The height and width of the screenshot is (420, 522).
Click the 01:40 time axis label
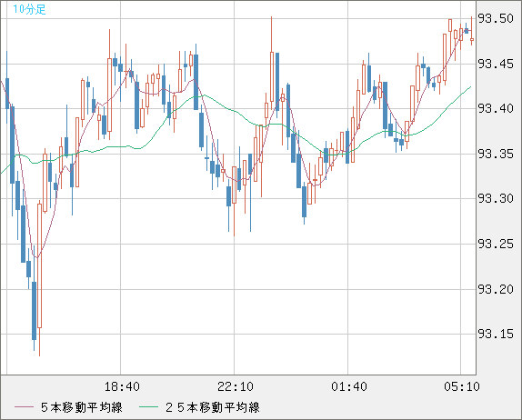[349, 386]
